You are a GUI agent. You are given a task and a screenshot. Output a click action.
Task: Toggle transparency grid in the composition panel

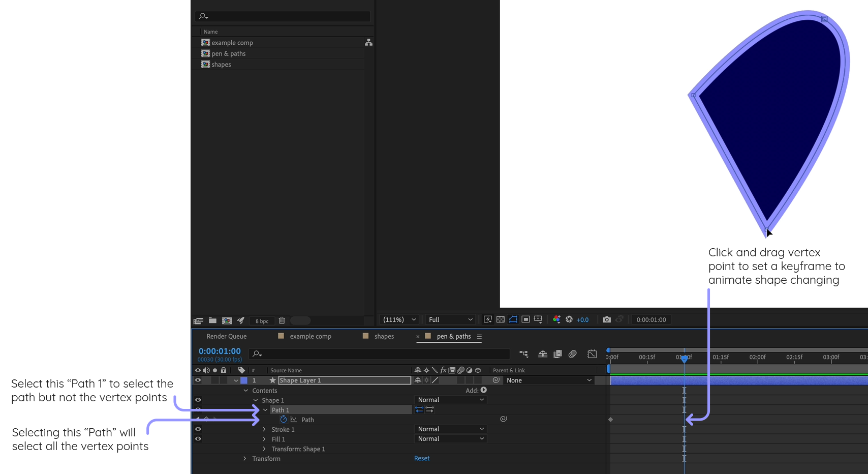click(501, 319)
